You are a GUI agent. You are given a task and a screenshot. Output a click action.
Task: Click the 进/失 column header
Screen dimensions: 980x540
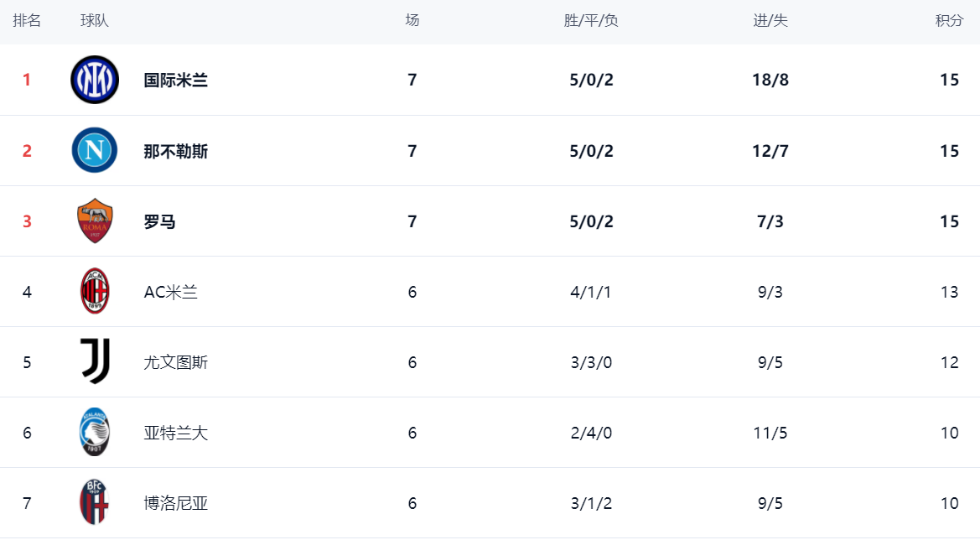tap(770, 21)
